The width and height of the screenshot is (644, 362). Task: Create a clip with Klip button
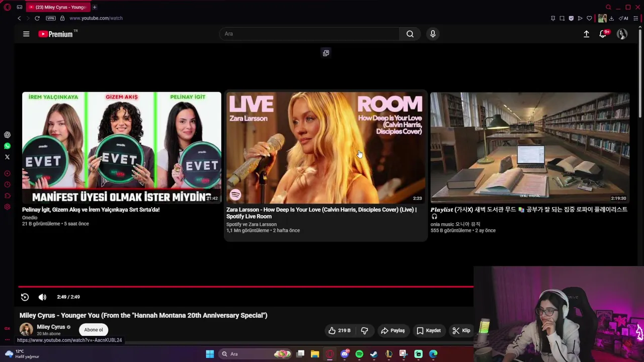pyautogui.click(x=461, y=330)
